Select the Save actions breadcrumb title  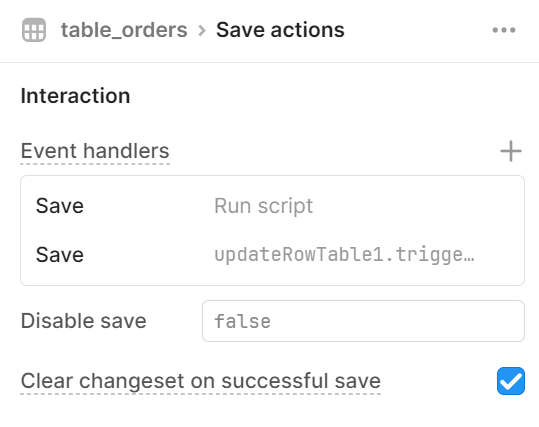[x=280, y=30]
